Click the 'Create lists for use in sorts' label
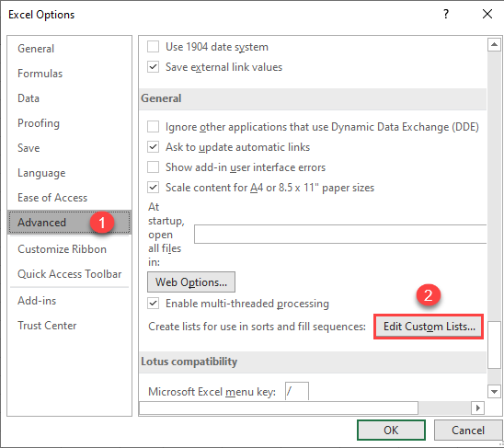This screenshot has height=448, width=504. pyautogui.click(x=257, y=327)
